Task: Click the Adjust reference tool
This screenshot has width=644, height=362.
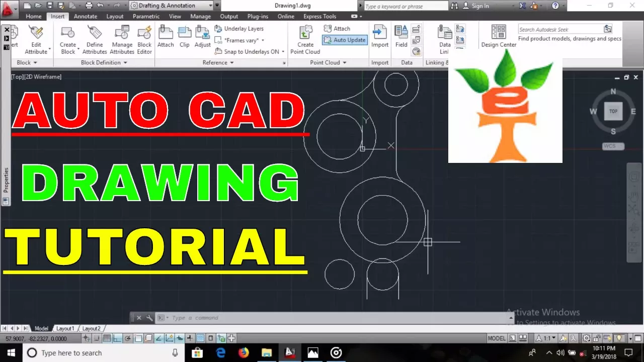Action: tap(203, 36)
